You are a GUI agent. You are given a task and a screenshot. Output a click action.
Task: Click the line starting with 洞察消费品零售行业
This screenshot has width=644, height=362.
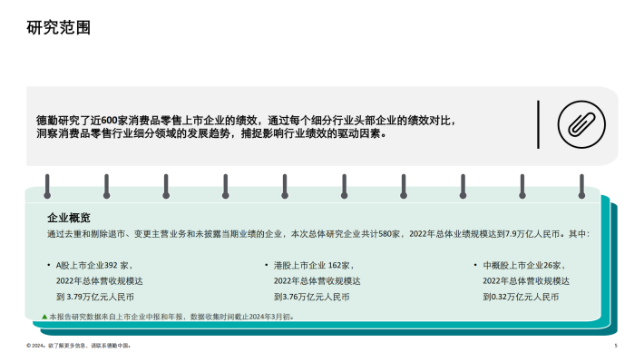click(x=211, y=133)
